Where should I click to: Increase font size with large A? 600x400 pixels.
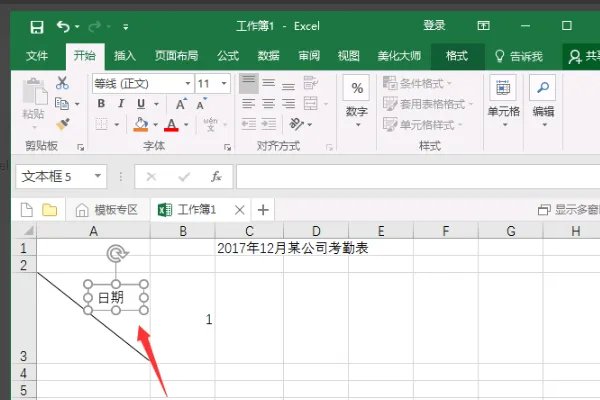(181, 104)
